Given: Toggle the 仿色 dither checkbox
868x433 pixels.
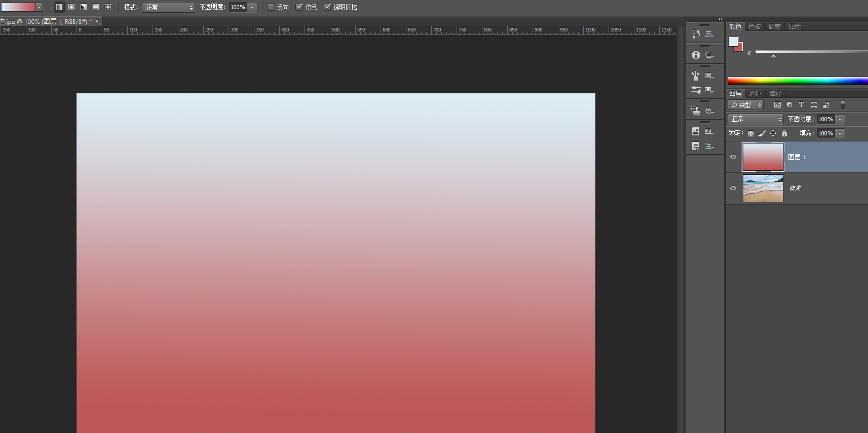Looking at the screenshot, I should point(299,7).
